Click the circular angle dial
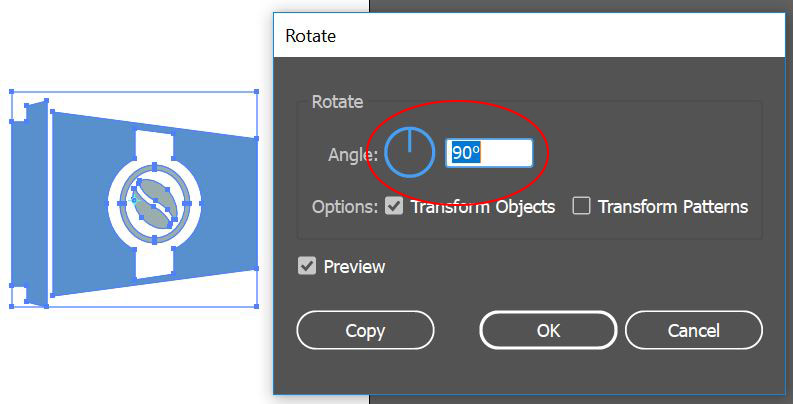Image resolution: width=793 pixels, height=404 pixels. (409, 153)
